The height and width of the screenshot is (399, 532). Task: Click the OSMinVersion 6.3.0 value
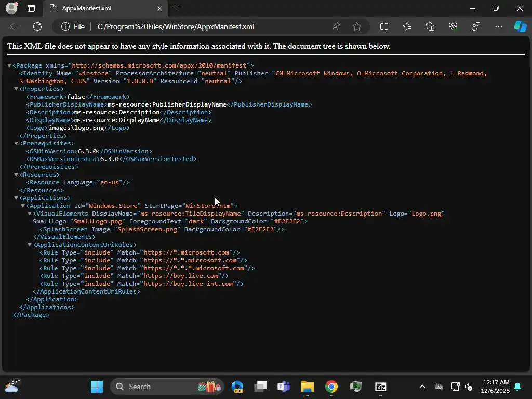click(x=87, y=151)
